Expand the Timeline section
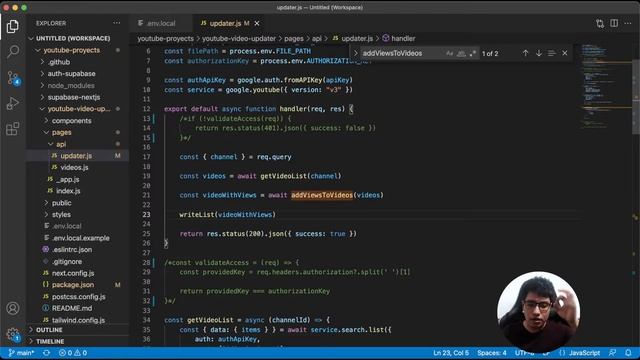 (x=50, y=341)
